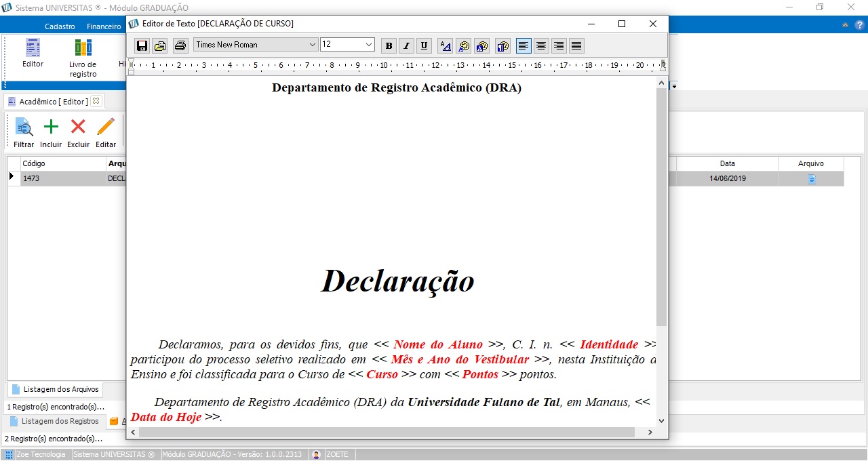The width and height of the screenshot is (868, 461).
Task: Switch to Listagem dos Registros tab
Action: tap(54, 421)
